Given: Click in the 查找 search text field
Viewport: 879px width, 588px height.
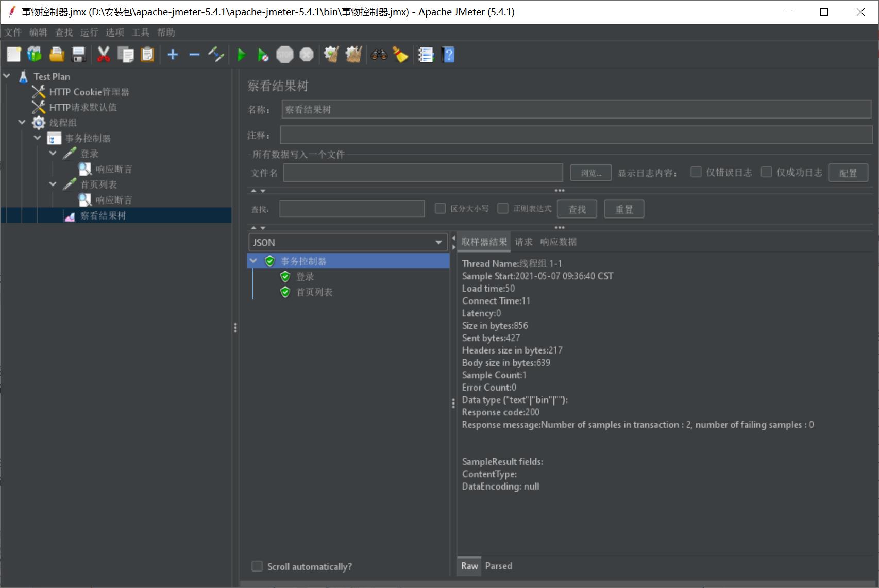Looking at the screenshot, I should [x=352, y=209].
